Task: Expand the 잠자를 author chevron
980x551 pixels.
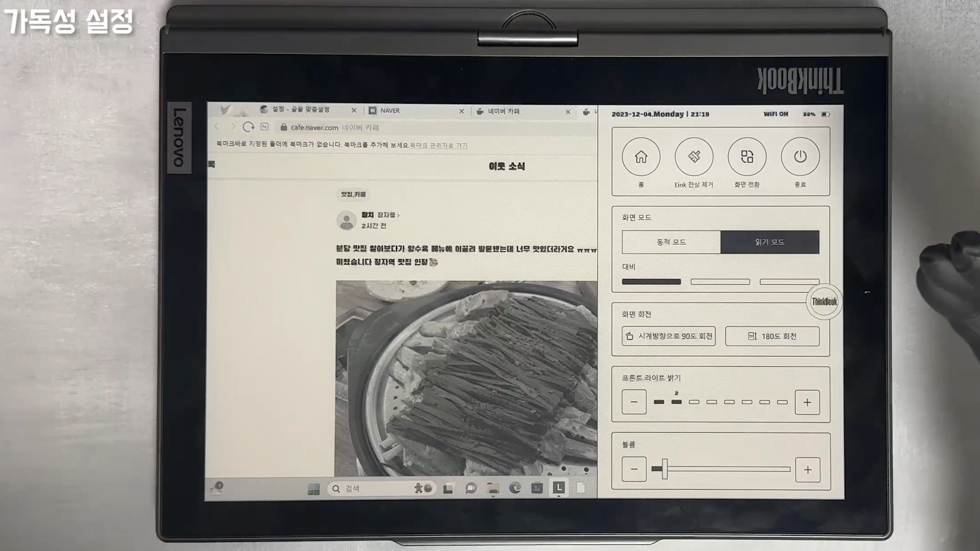Action: click(x=398, y=215)
